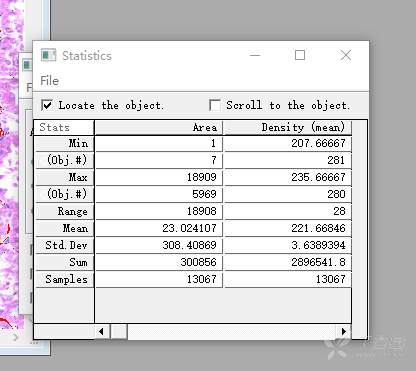Click the Density min object number 281

click(288, 160)
